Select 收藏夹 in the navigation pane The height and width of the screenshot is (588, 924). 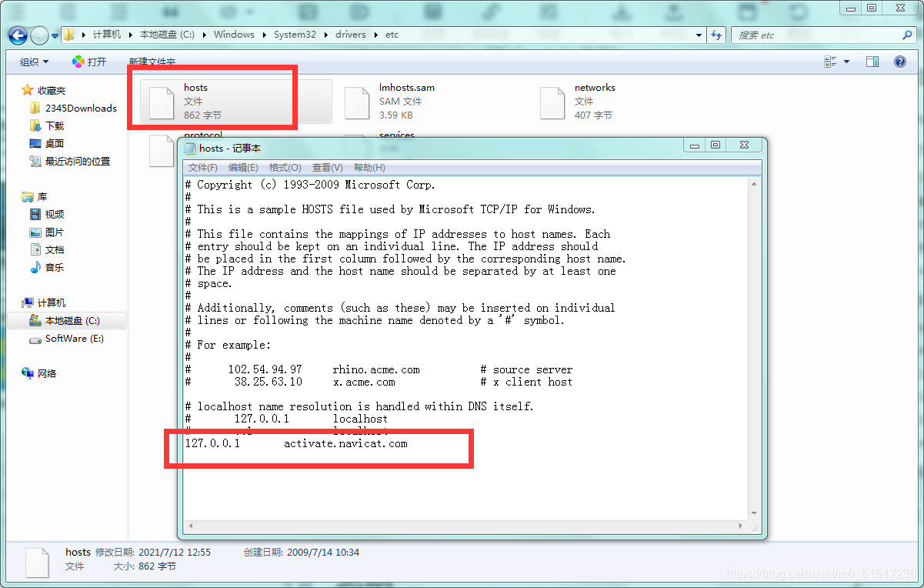[52, 90]
